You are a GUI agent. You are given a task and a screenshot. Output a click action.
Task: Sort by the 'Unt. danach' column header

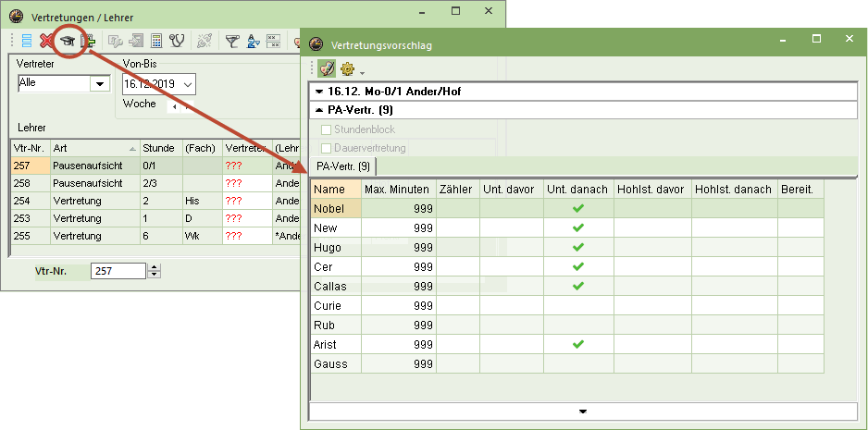[x=578, y=190]
